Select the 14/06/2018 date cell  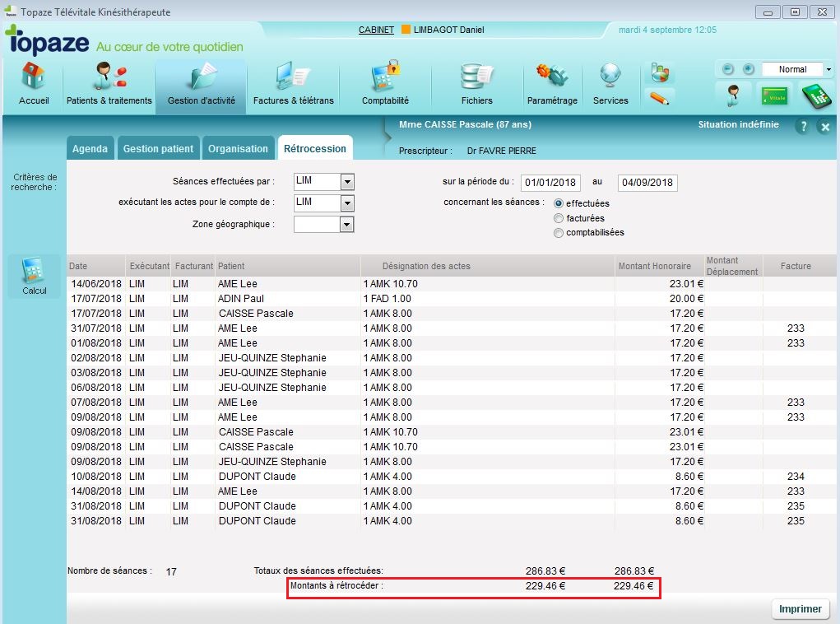tap(96, 283)
